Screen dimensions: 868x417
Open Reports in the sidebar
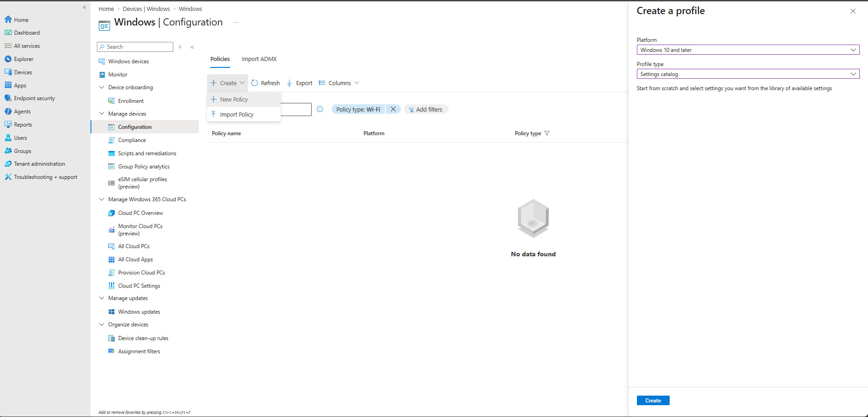pos(23,125)
